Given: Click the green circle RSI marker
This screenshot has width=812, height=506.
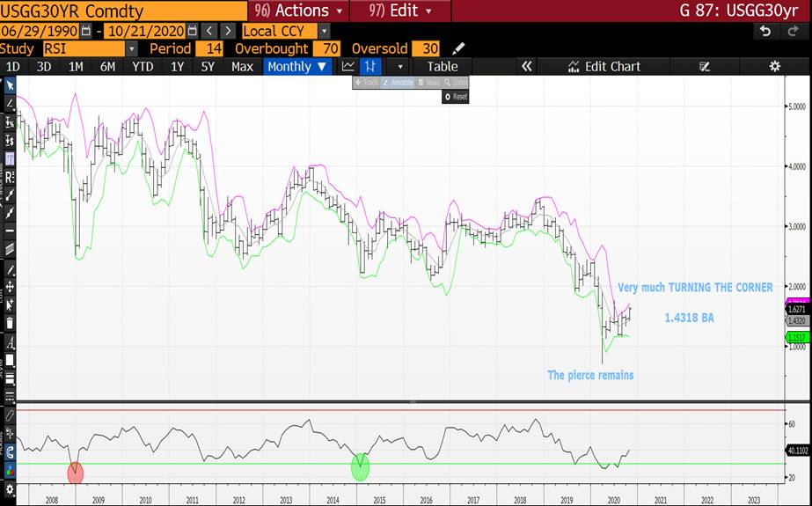Looking at the screenshot, I should click(x=360, y=467).
